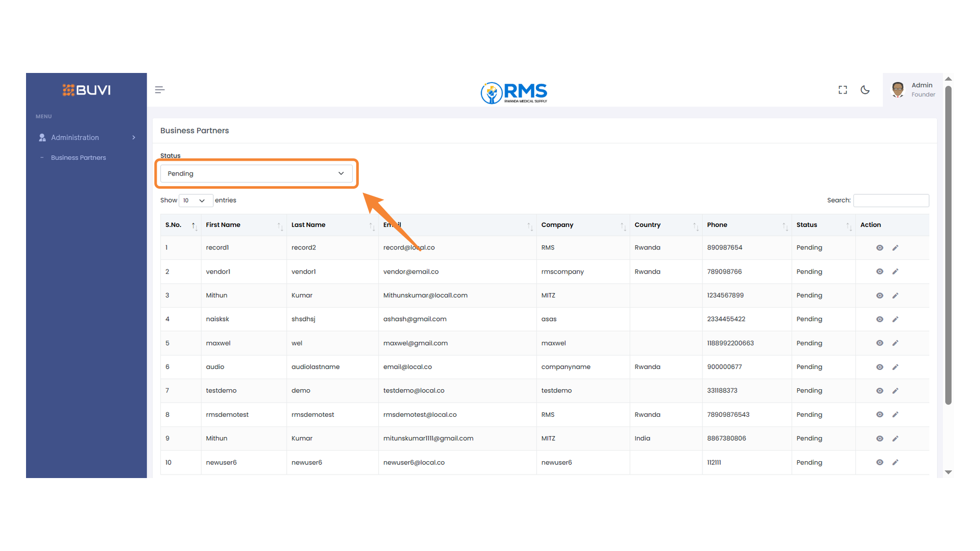
Task: Click the sidebar hamburger collapse icon
Action: coord(159,89)
